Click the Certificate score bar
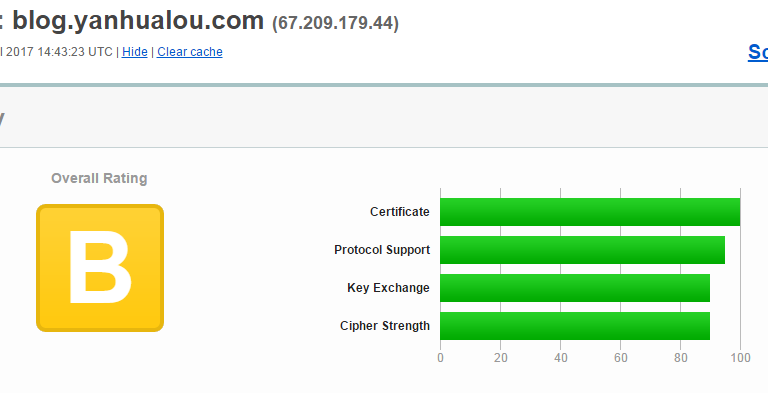Viewport: 768px width, 393px height. click(590, 212)
